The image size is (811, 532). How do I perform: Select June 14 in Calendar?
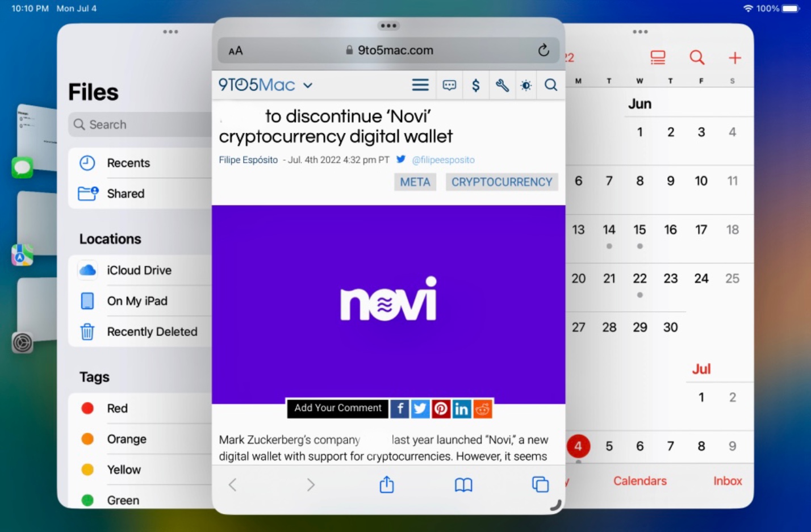tap(609, 230)
